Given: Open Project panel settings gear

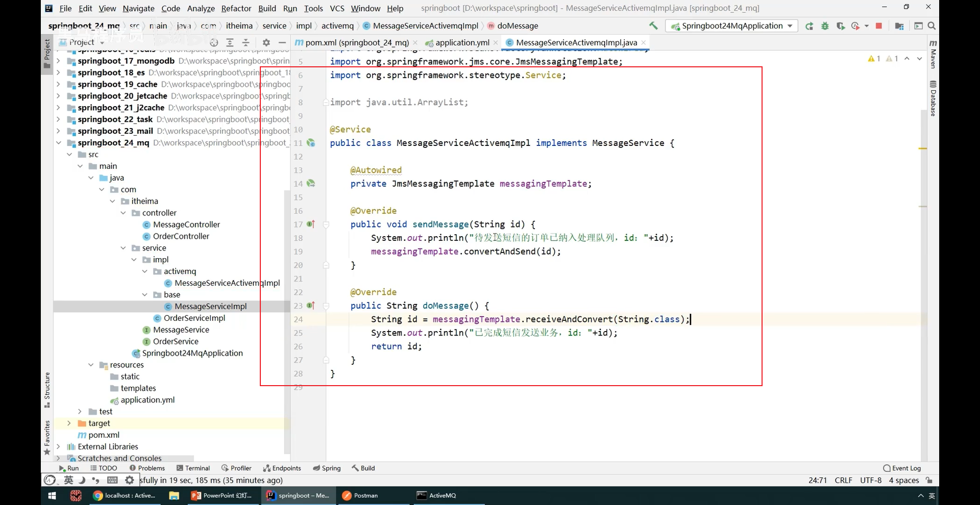Looking at the screenshot, I should click(266, 42).
